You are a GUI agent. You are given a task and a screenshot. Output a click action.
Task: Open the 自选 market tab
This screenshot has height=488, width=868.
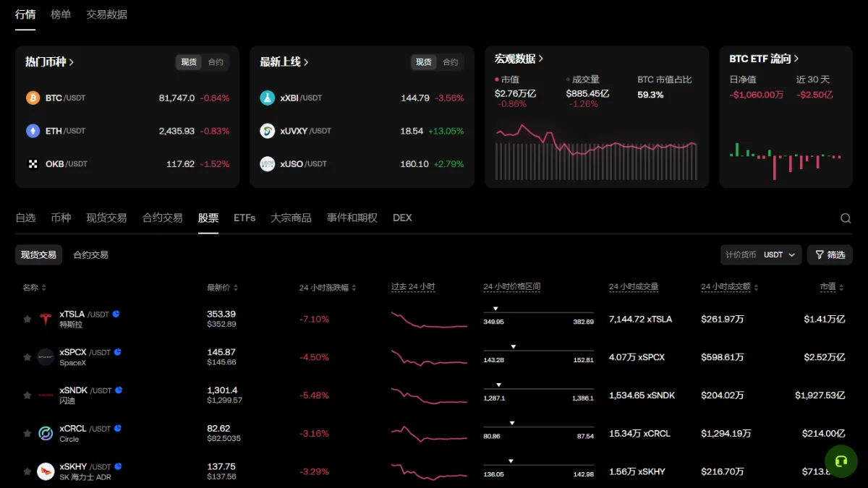click(25, 218)
